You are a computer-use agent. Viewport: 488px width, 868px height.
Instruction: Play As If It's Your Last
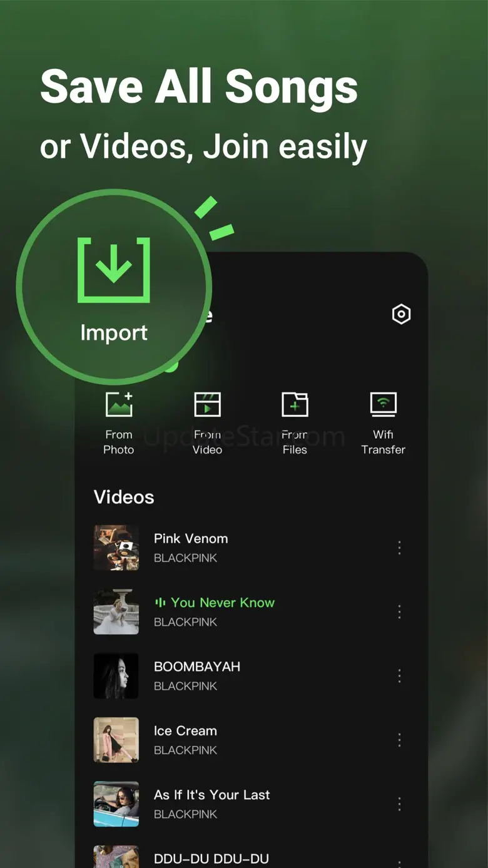point(212,795)
